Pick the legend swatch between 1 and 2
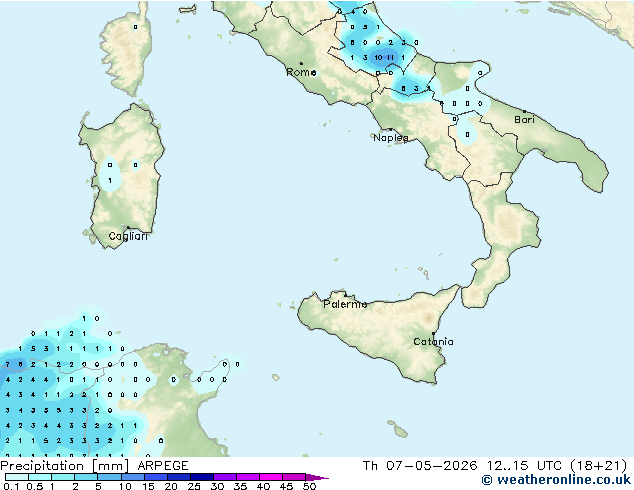Viewport: 634px width, 490px height. 63,477
